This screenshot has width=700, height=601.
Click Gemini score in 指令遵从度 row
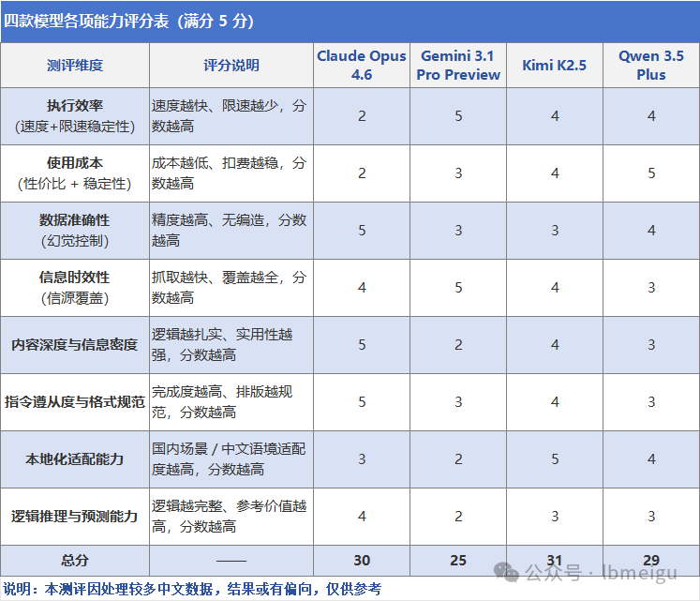point(458,402)
